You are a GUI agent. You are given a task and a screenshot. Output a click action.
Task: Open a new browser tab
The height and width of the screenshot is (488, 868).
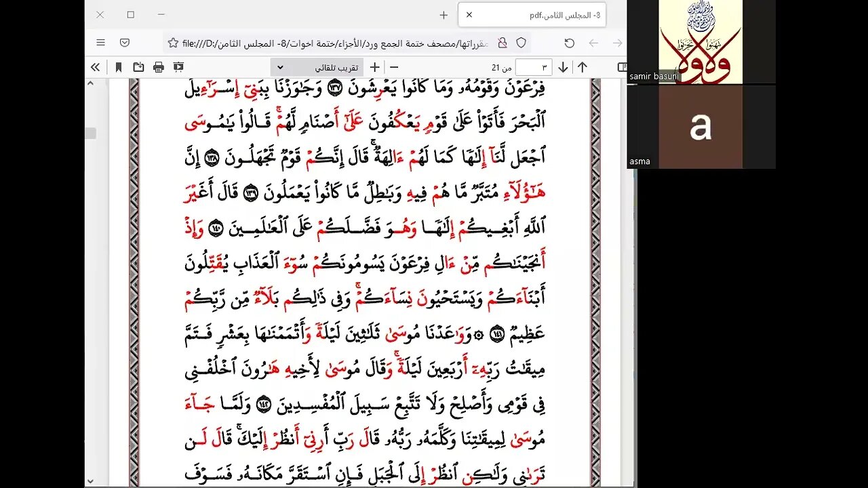coord(443,15)
